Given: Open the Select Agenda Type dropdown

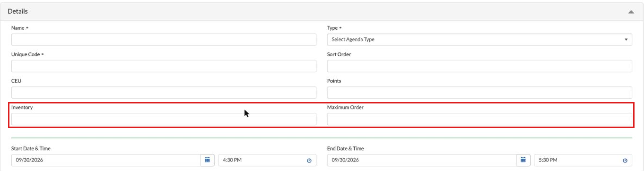Looking at the screenshot, I should (479, 40).
